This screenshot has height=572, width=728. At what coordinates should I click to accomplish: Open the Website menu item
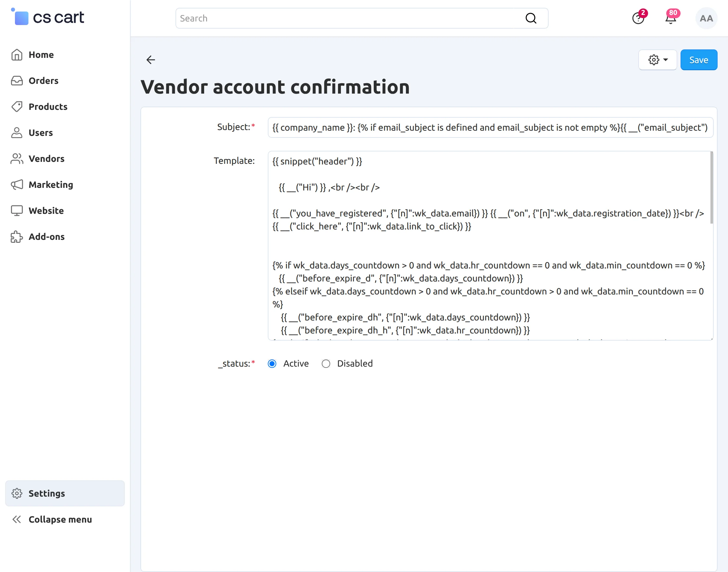(65, 211)
